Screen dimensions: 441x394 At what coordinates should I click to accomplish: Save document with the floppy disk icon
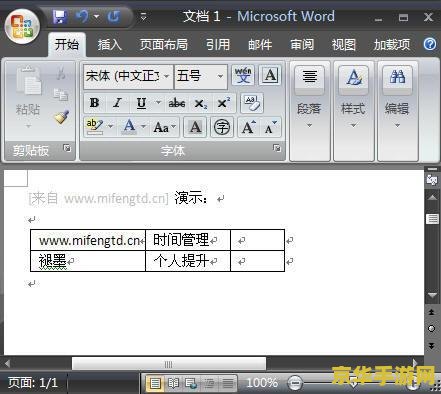[x=60, y=17]
